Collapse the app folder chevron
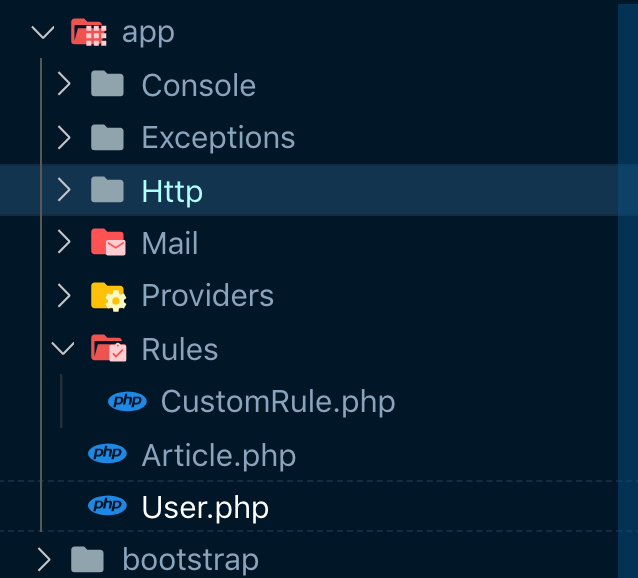Image resolution: width=638 pixels, height=578 pixels. pos(43,32)
